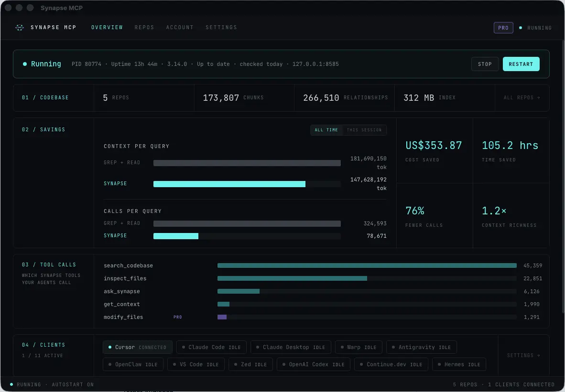565x392 pixels.
Task: Click the purple modify_files usage bar
Action: click(x=222, y=317)
